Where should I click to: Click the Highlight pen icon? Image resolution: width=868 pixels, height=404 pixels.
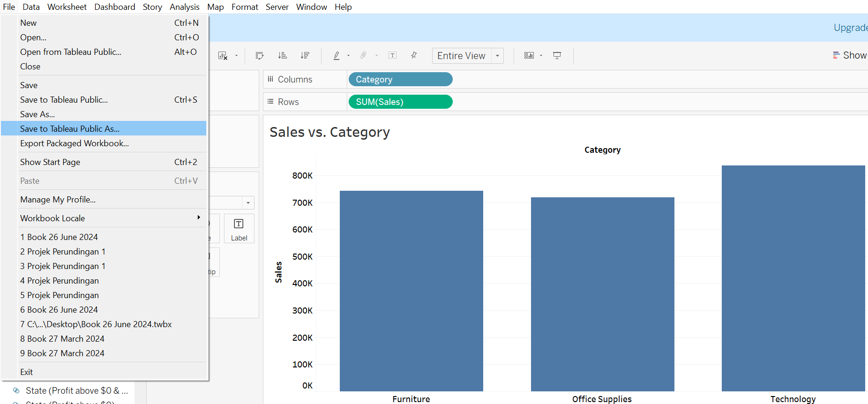pos(337,56)
